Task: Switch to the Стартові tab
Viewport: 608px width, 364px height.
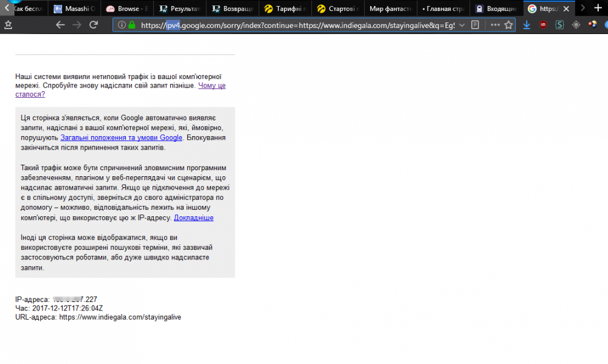Action: [338, 9]
